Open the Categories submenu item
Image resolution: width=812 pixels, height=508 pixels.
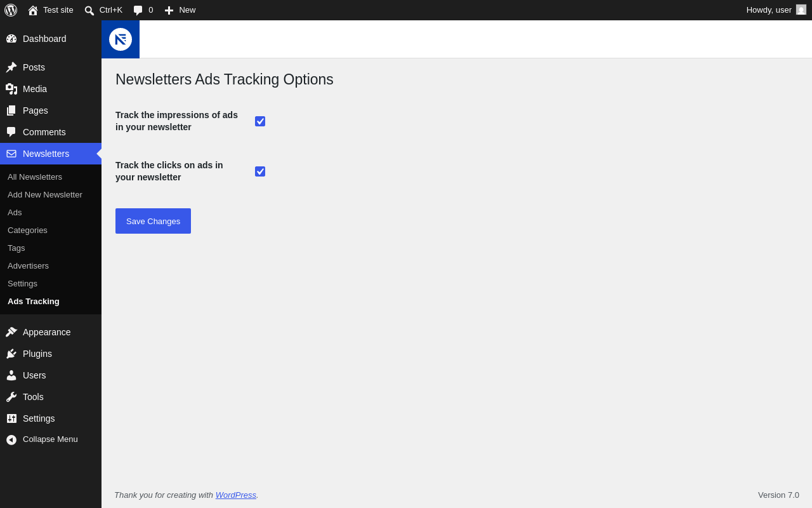(51, 231)
